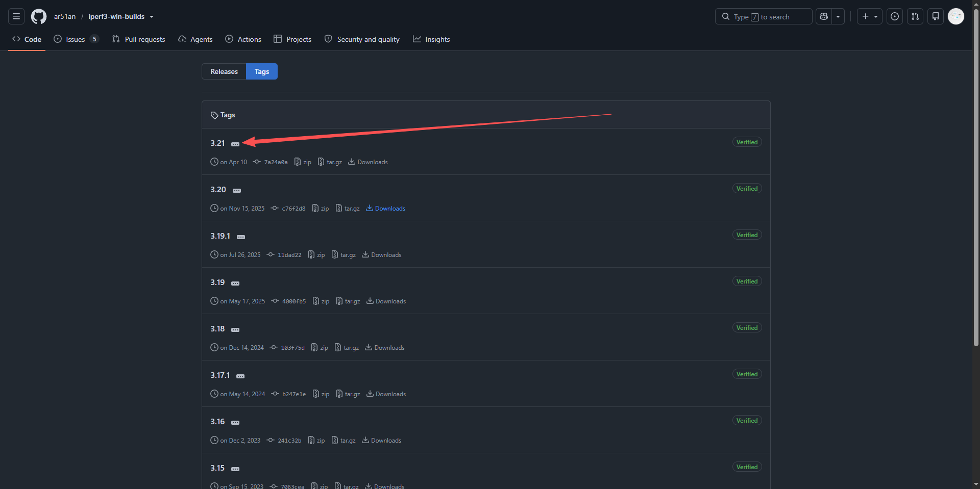Open the ar51an owner link

click(65, 16)
